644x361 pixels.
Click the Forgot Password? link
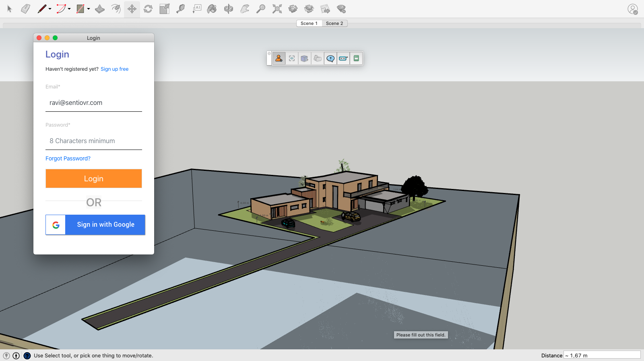point(68,158)
